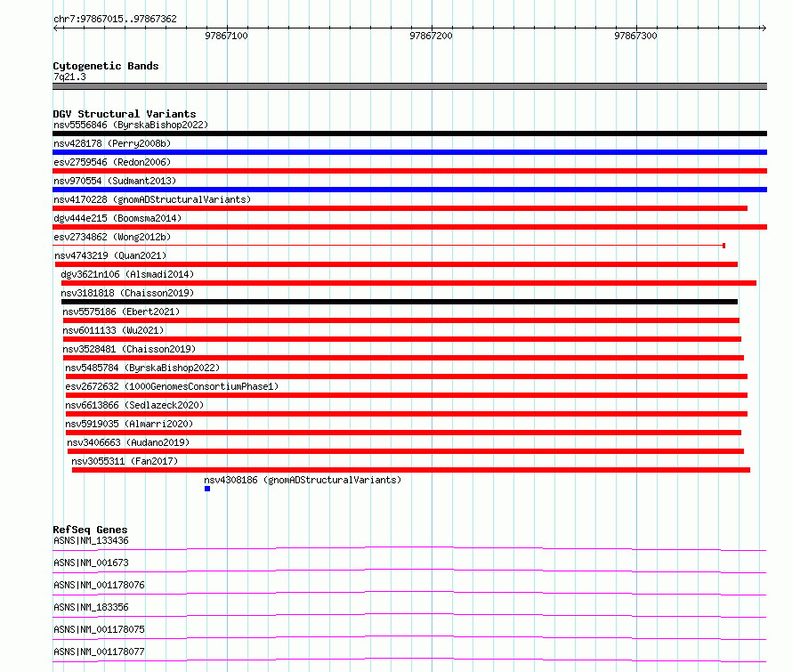This screenshot has width=792, height=672.
Task: Click the black nsv3181818 variant bar
Action: point(400,302)
